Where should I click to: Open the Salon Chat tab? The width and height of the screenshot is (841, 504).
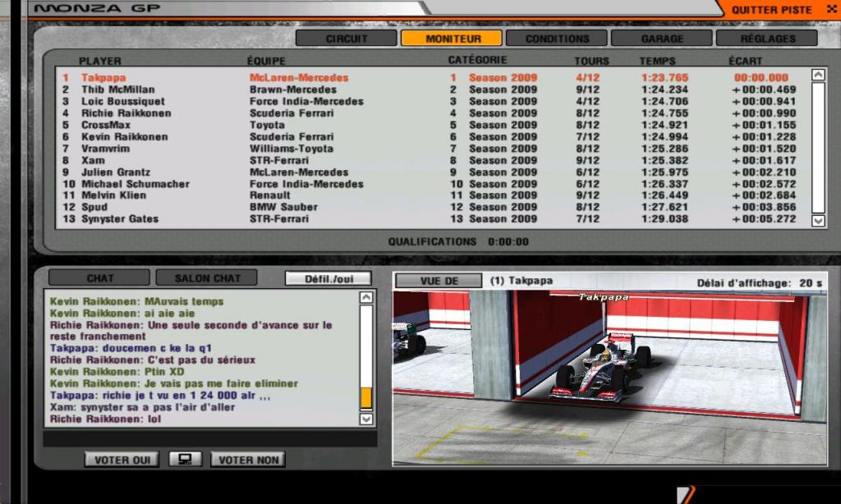coord(206,278)
